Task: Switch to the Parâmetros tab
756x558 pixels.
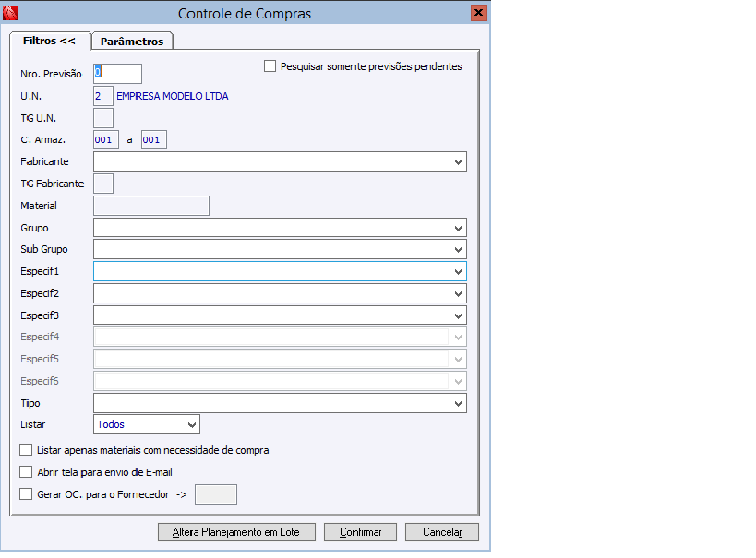Action: click(132, 42)
